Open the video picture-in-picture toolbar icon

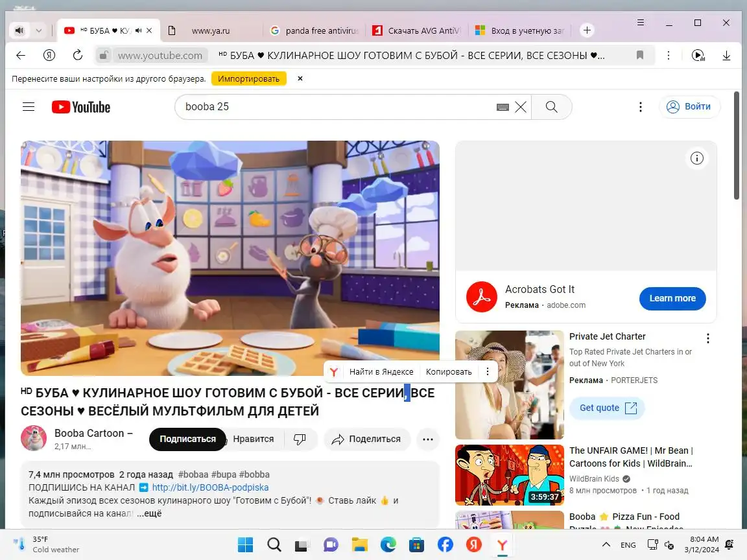click(x=698, y=55)
